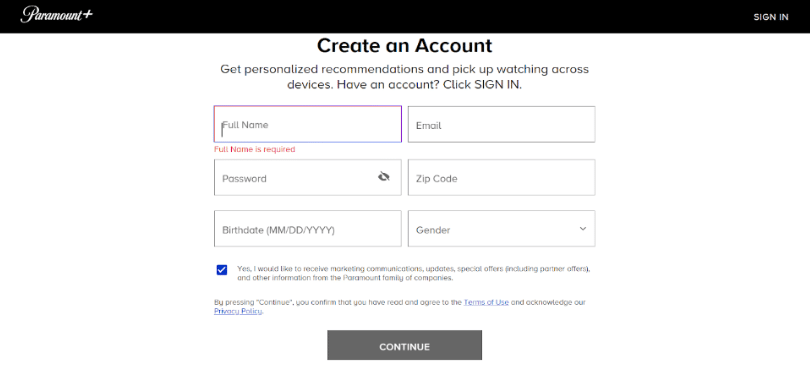Screen dimensions: 810x372
Task: Expand the Gender dropdown chevron
Action: point(583,228)
